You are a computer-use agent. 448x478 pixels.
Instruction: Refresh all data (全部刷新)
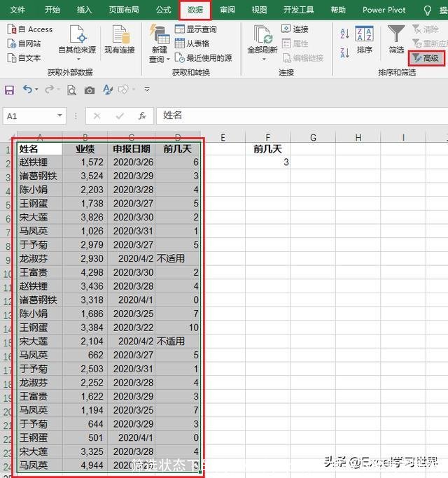pyautogui.click(x=262, y=43)
